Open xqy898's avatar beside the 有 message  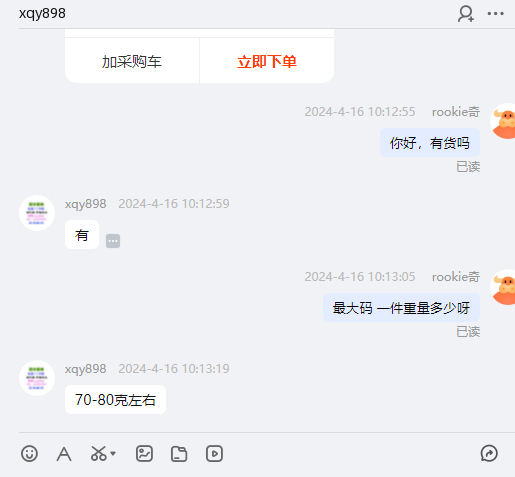[37, 213]
